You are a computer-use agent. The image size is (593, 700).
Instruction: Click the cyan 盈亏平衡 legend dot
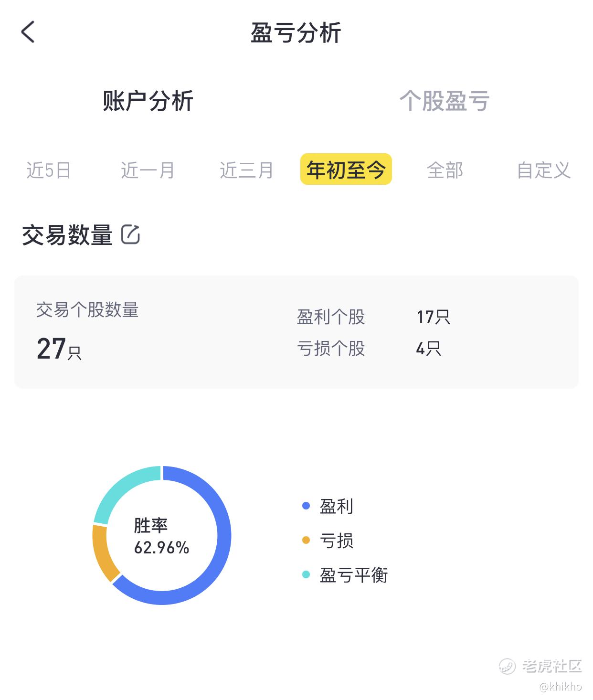[x=306, y=574]
